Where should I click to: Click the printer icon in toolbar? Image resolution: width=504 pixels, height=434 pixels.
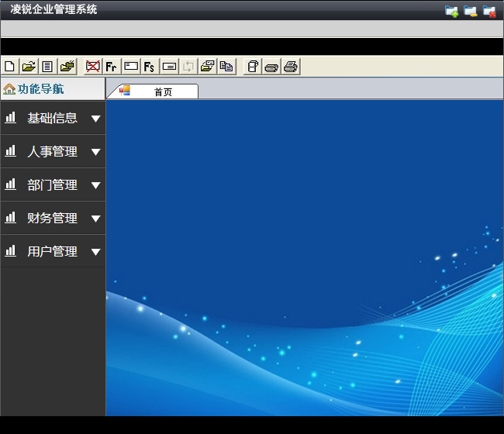point(291,67)
